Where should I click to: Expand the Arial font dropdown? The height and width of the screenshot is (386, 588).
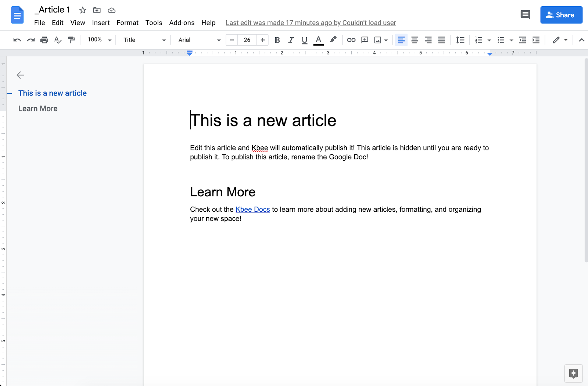click(x=199, y=40)
